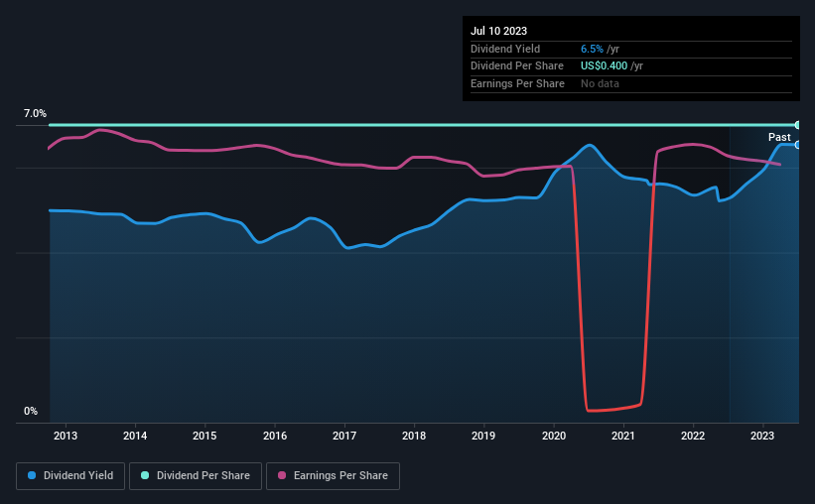Click the 7.0% y-axis label
This screenshot has height=504, width=815.
click(35, 113)
